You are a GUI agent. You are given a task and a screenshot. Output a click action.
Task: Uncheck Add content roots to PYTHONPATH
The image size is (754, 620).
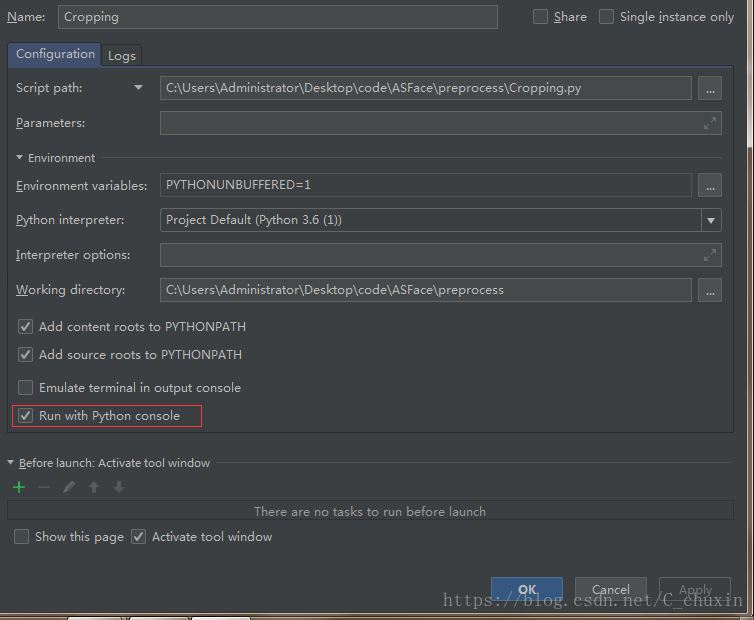[25, 327]
